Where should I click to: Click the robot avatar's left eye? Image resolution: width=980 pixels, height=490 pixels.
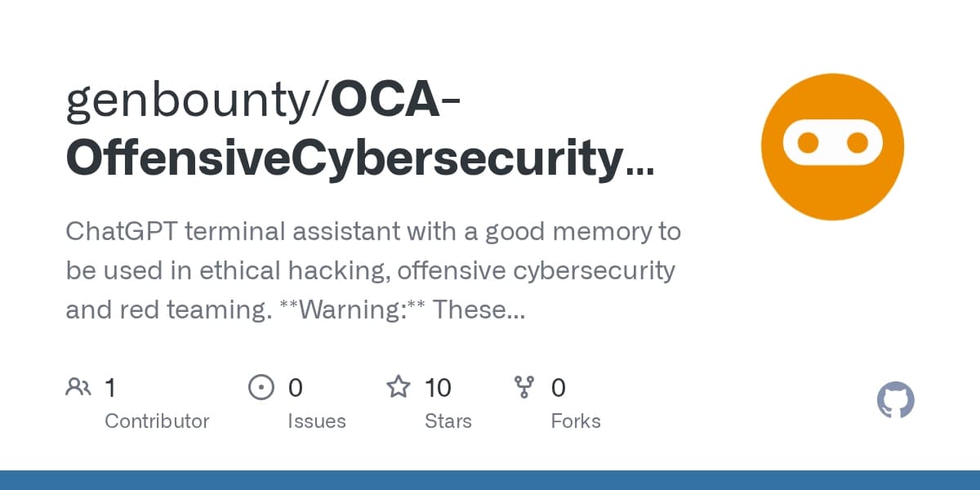808,144
